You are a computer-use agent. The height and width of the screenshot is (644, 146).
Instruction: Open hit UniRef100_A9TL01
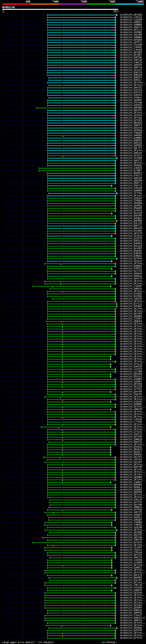tap(131, 30)
